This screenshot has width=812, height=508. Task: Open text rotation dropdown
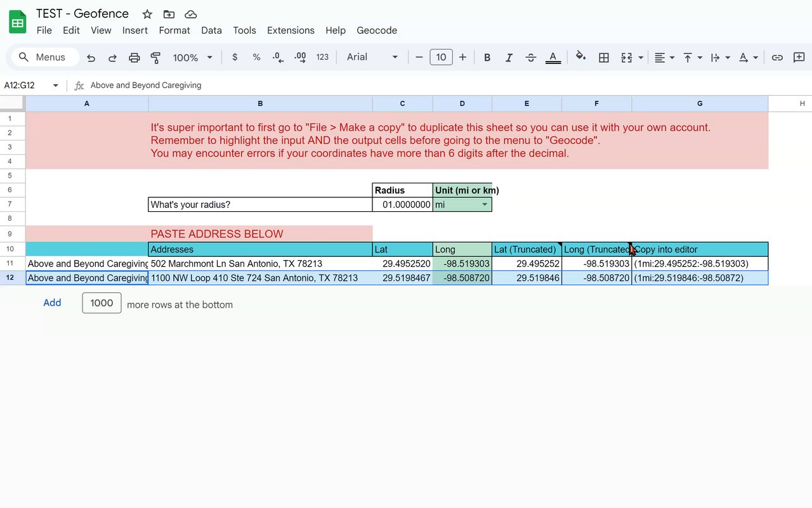(x=749, y=57)
